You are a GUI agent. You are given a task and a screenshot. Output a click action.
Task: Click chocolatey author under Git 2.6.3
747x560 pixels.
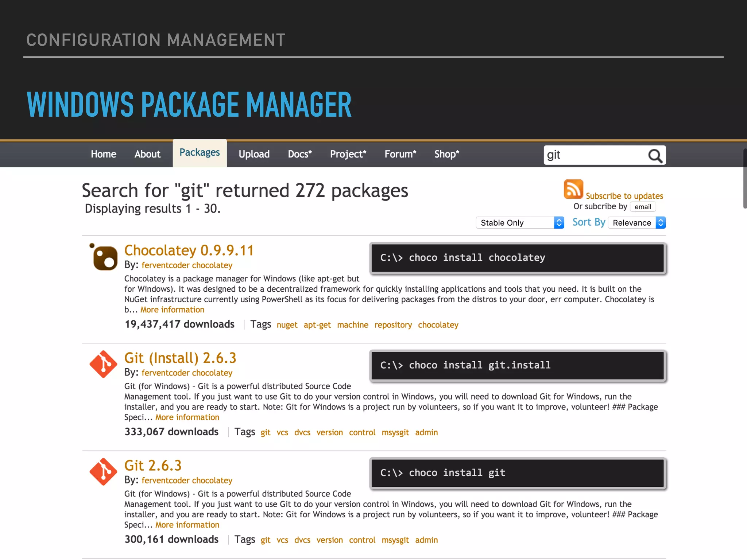(212, 481)
